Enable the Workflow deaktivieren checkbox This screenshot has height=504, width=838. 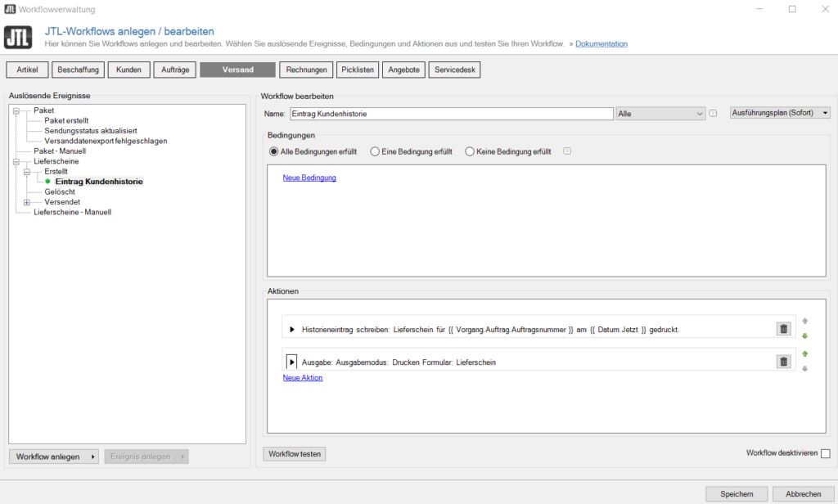[x=826, y=453]
